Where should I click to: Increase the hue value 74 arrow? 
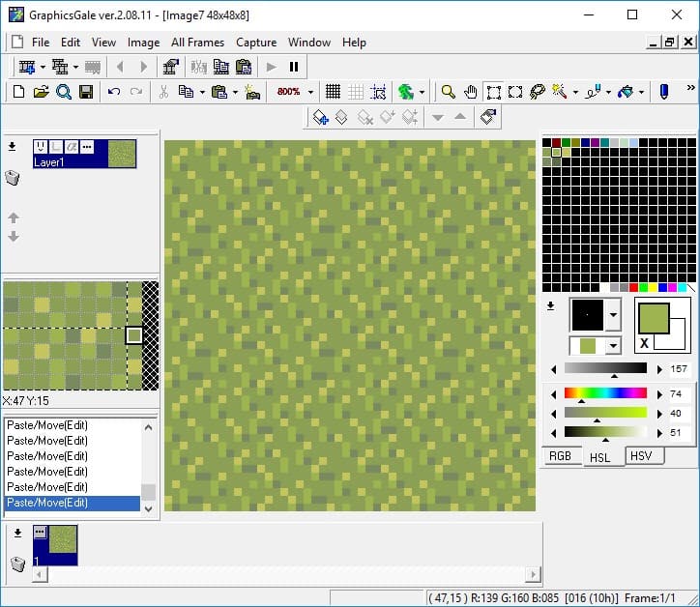(x=659, y=394)
